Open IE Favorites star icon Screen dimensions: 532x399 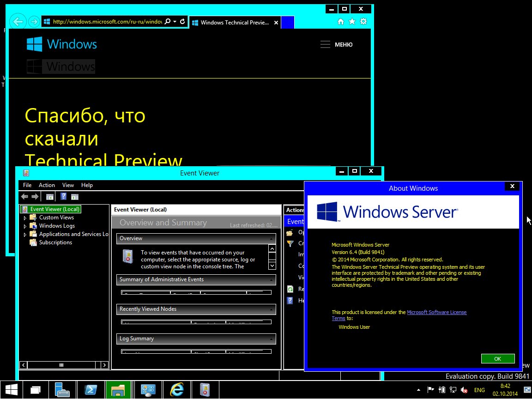coord(352,21)
